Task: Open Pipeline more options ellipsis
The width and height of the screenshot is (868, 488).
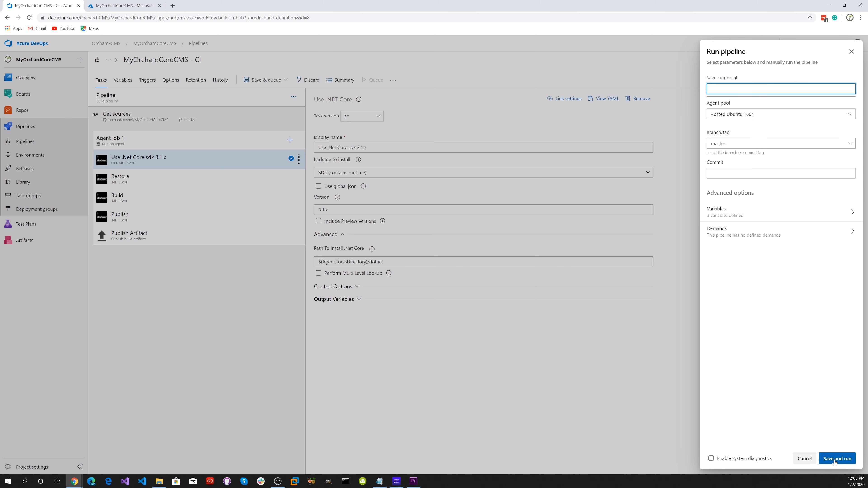Action: click(x=293, y=97)
